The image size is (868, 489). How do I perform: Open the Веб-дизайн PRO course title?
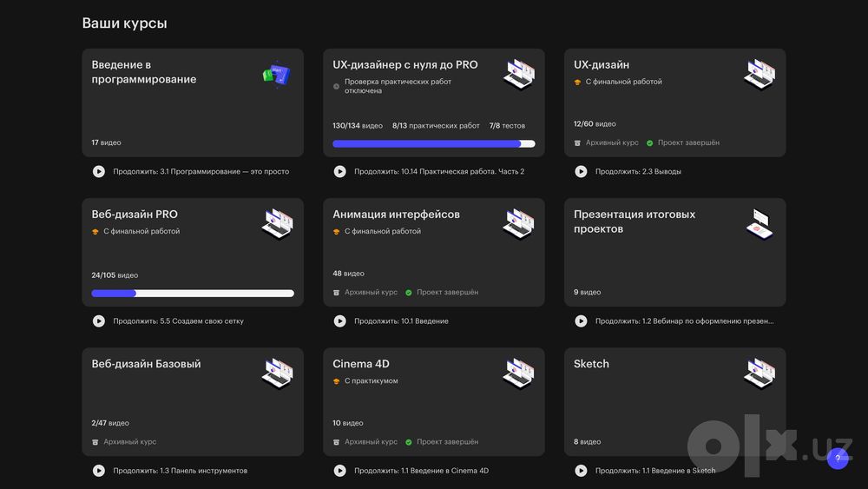click(135, 215)
